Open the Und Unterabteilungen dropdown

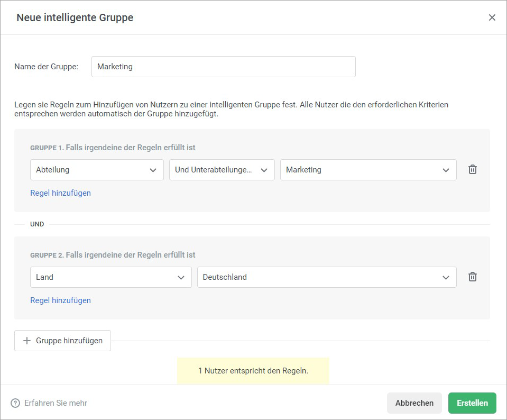click(222, 170)
